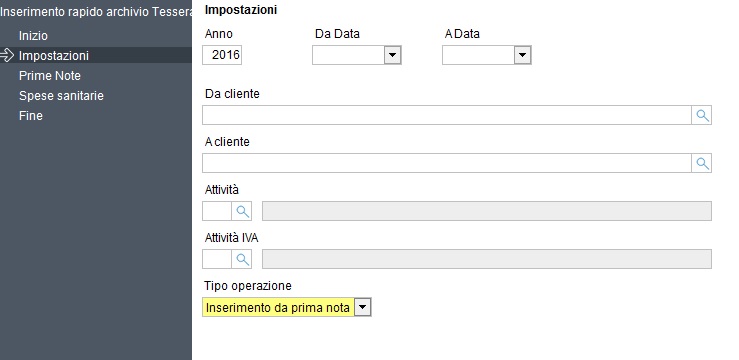Viewport: 739px width, 360px height.
Task: Open the Da cliente search magnifier
Action: pyautogui.click(x=702, y=115)
